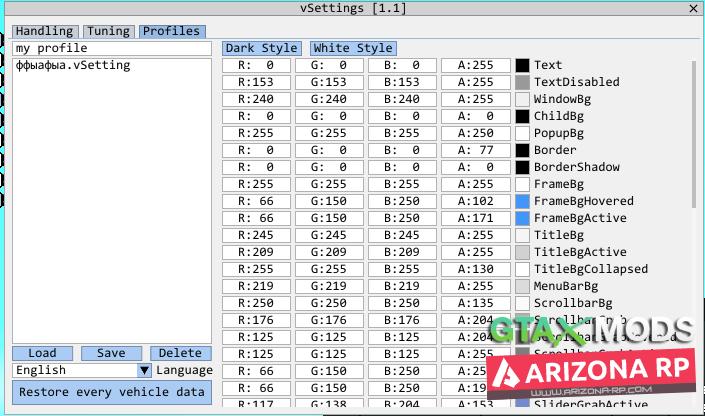Apply the White Style theme

(x=352, y=48)
